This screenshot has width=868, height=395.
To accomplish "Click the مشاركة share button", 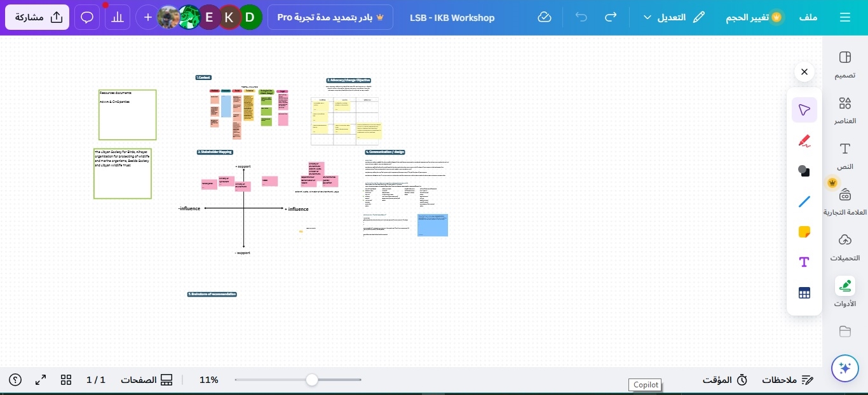I will (37, 17).
